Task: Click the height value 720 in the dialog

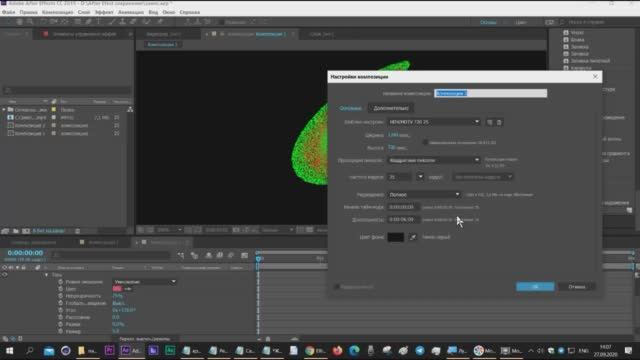Action: [x=391, y=147]
